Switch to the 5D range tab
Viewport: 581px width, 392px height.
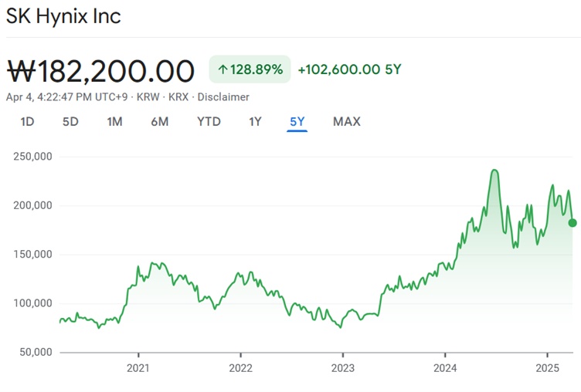pyautogui.click(x=70, y=122)
